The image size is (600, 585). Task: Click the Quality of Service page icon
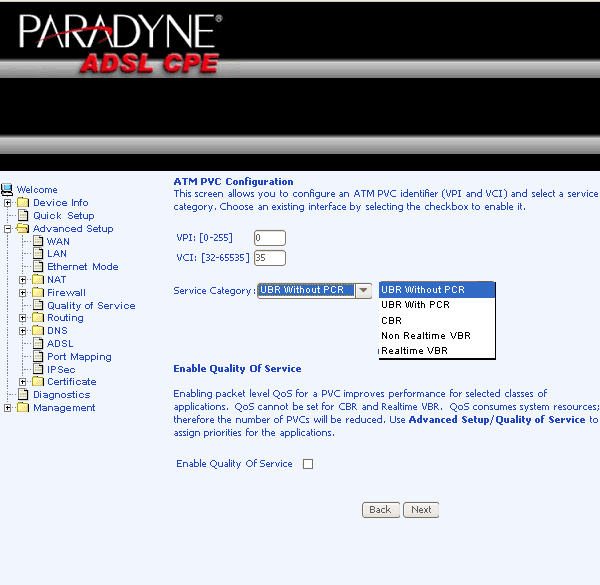[x=38, y=305]
